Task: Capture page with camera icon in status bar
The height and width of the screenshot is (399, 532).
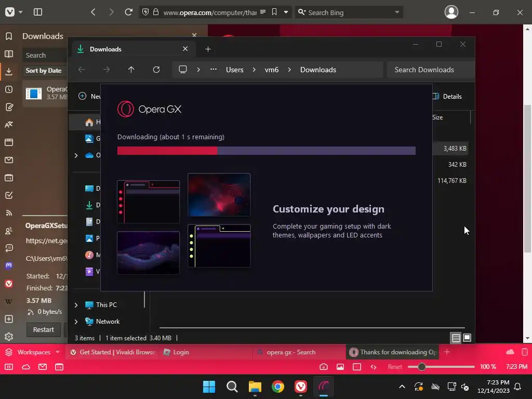Action: [x=324, y=367]
